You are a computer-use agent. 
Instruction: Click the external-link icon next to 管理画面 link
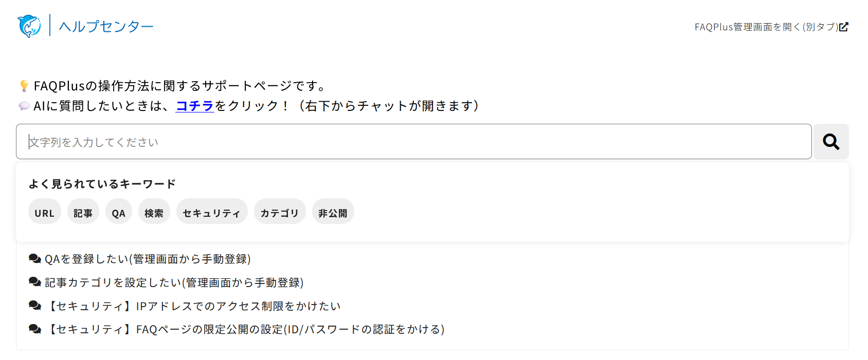844,26
